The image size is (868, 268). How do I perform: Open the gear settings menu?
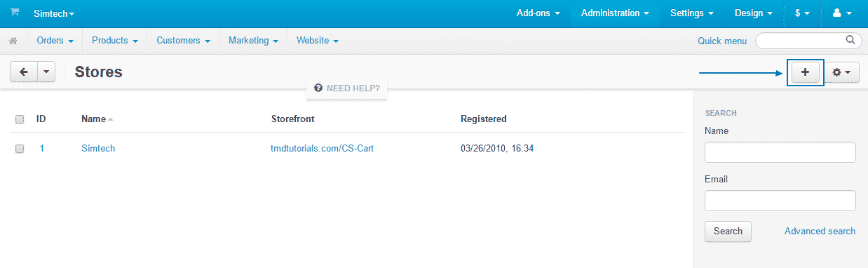pyautogui.click(x=841, y=72)
